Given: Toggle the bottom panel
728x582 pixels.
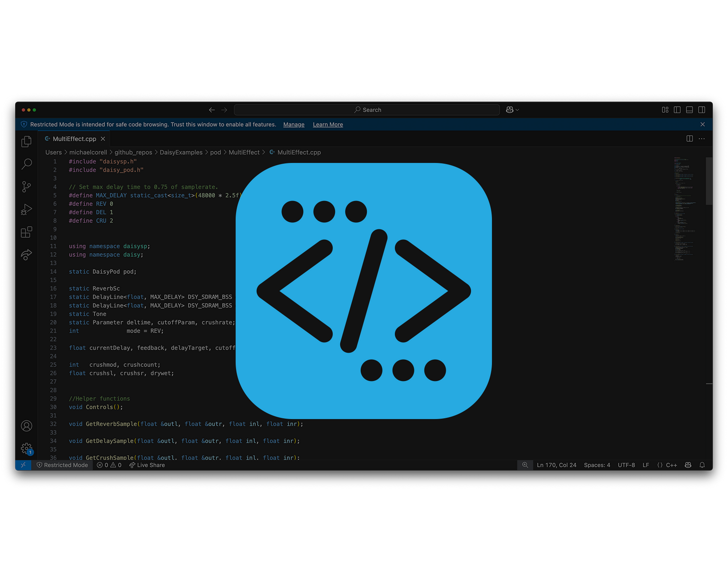Looking at the screenshot, I should click(689, 110).
